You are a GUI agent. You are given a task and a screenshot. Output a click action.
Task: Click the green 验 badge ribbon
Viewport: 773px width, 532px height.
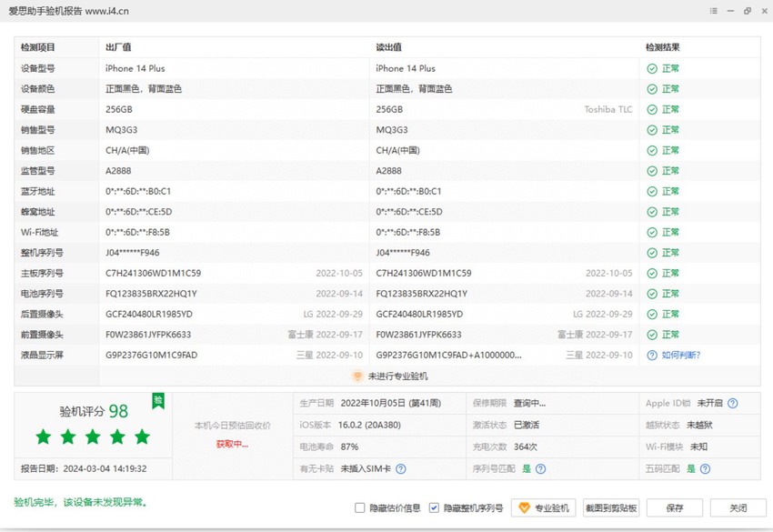coord(158,400)
